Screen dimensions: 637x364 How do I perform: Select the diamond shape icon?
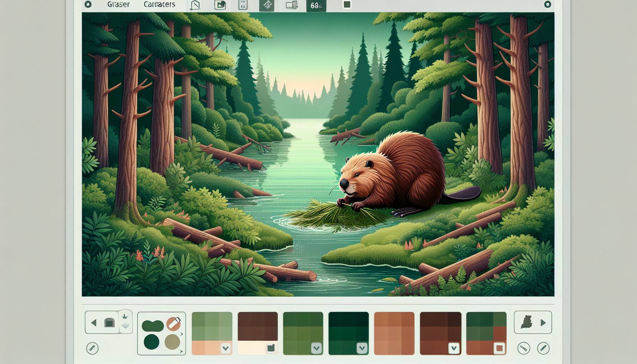coord(125,326)
